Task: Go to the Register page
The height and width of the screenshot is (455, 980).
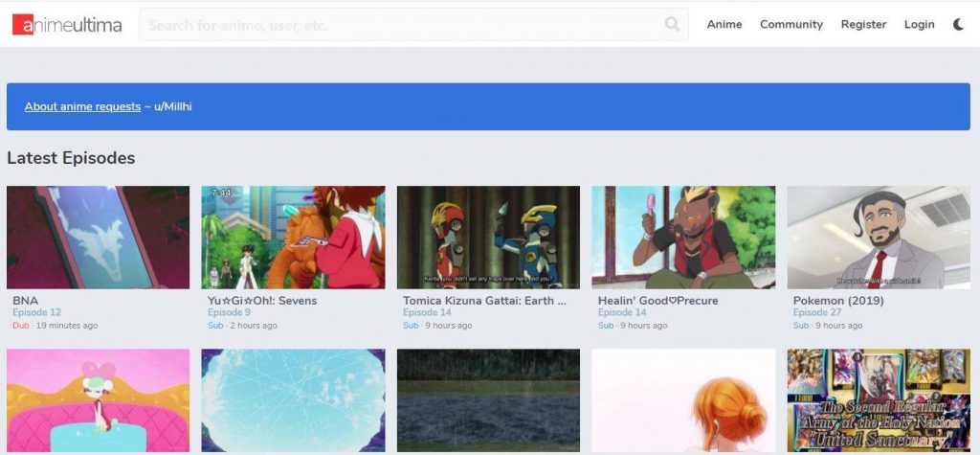Action: 864,24
